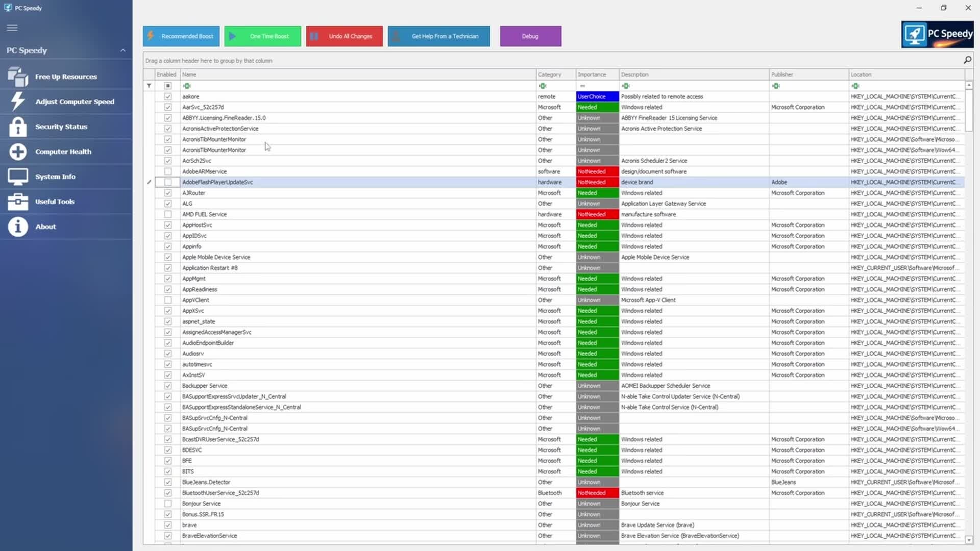Open System Info monitor icon

pyautogui.click(x=18, y=177)
